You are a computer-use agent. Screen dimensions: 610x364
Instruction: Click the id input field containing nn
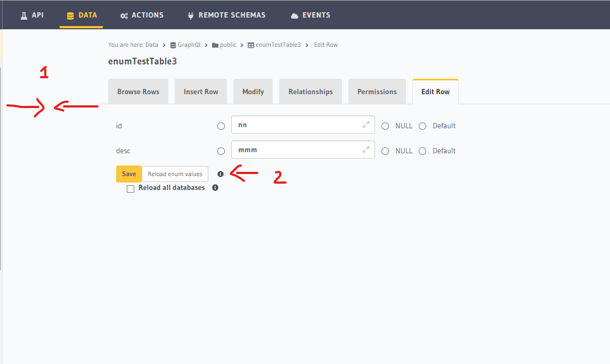coord(303,125)
